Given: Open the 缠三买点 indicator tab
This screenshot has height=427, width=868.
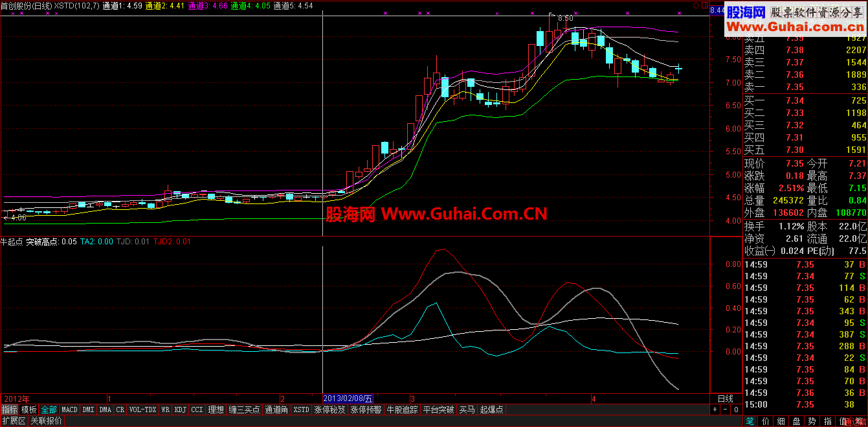Looking at the screenshot, I should [244, 410].
